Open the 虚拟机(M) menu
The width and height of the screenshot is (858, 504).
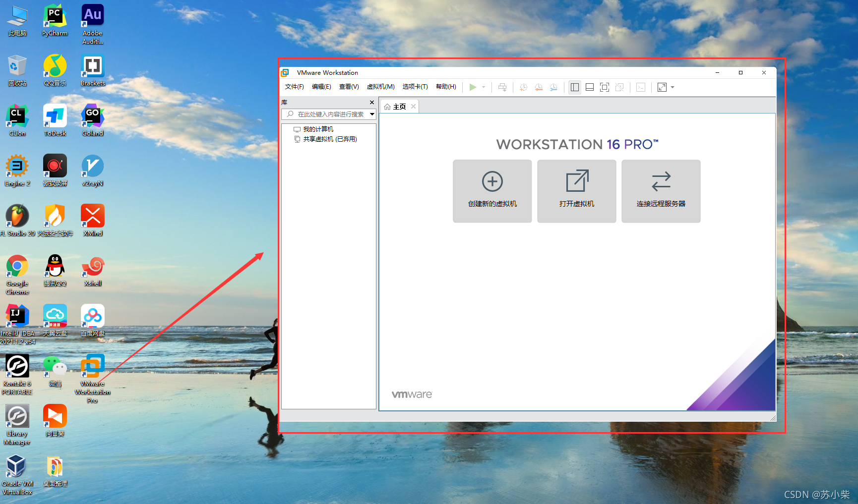[x=381, y=87]
